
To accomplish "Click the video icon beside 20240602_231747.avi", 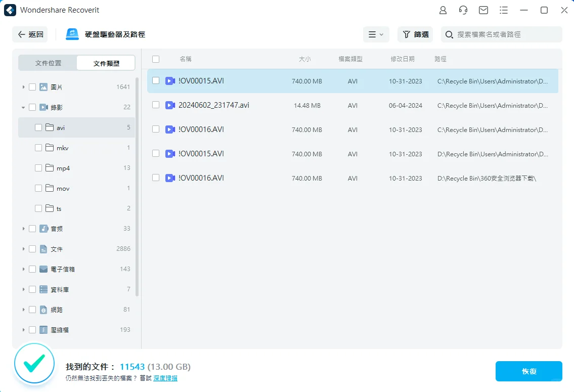I will pos(170,105).
